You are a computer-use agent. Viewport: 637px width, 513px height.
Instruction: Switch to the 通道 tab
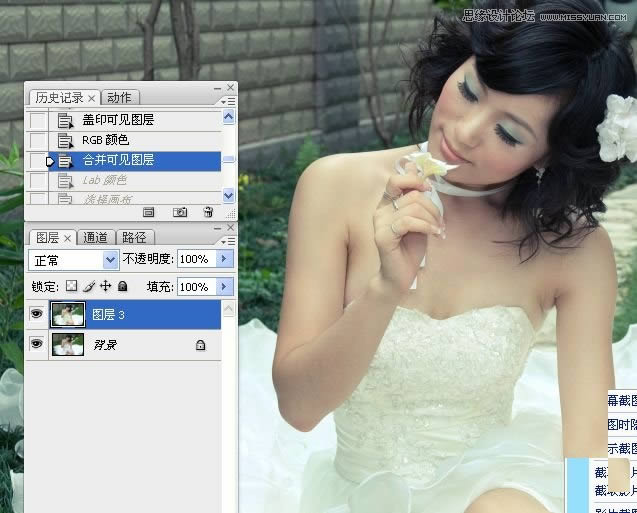(96, 238)
